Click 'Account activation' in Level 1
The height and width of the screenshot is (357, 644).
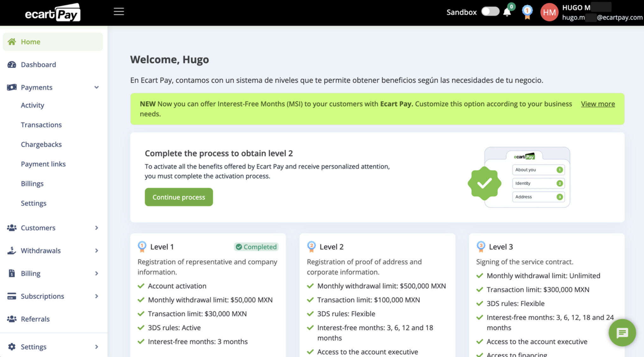pos(177,286)
